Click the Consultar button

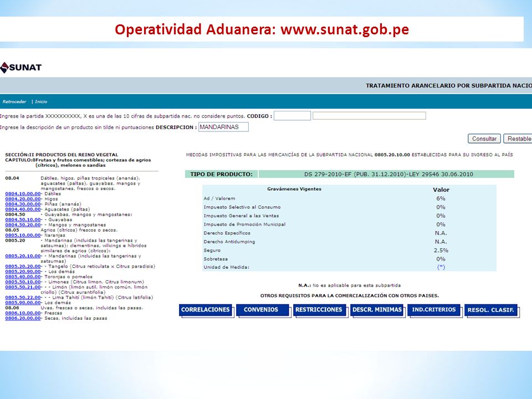pyautogui.click(x=484, y=139)
